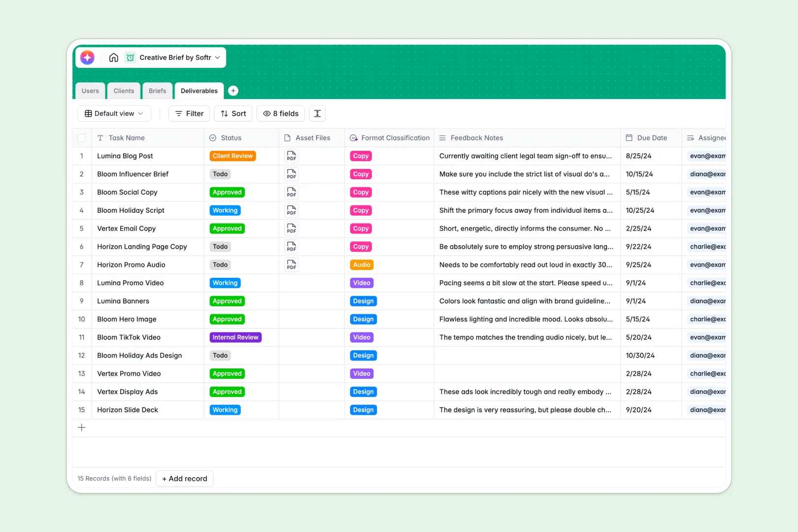The width and height of the screenshot is (798, 532).
Task: Select task name Horizon Landing Page Copy
Action: click(x=142, y=247)
